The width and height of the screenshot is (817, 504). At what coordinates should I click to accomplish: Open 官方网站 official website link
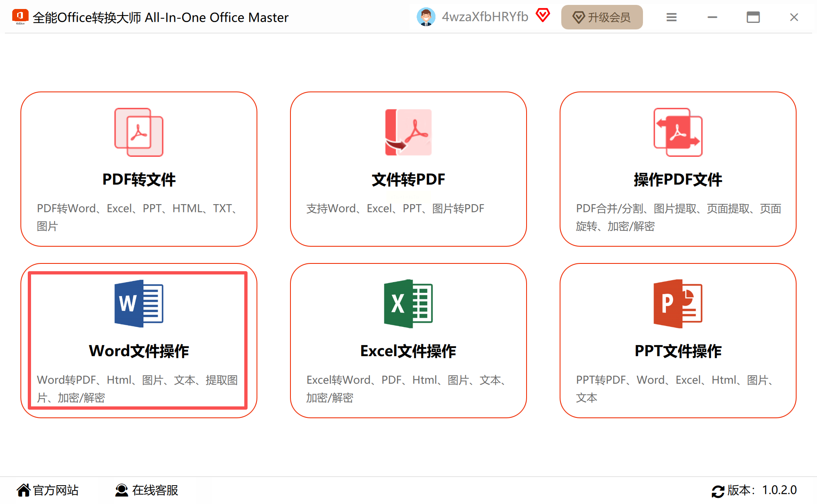(x=56, y=490)
